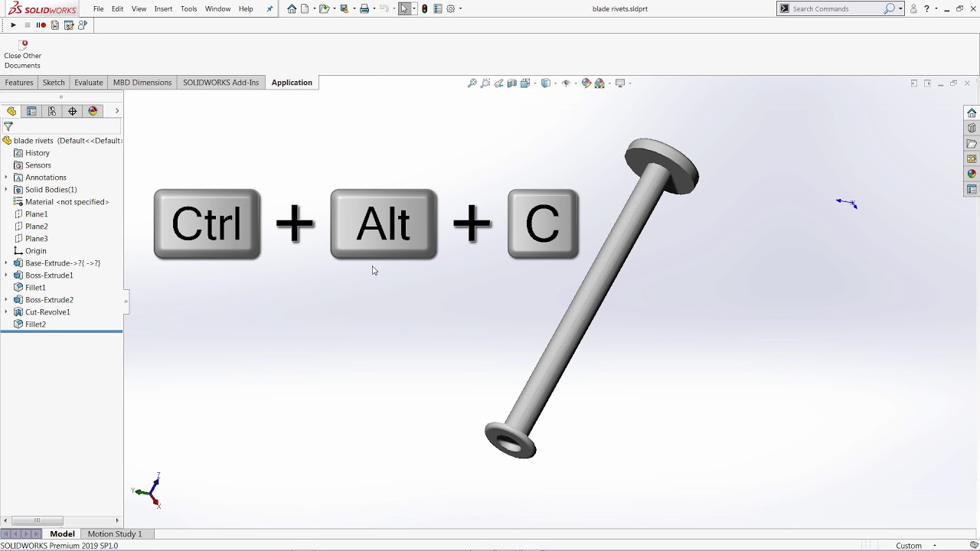This screenshot has width=980, height=551.
Task: Select Plane2 in the feature tree
Action: coord(36,227)
